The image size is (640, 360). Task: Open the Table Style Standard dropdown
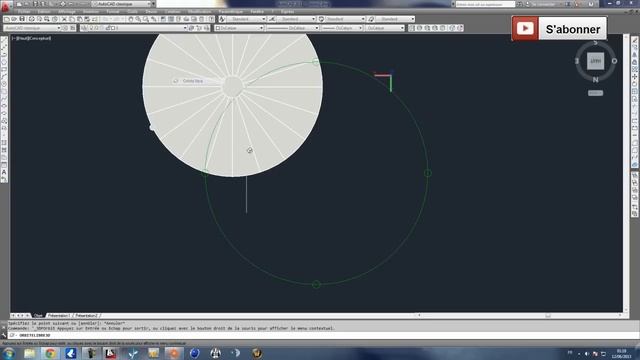345,19
